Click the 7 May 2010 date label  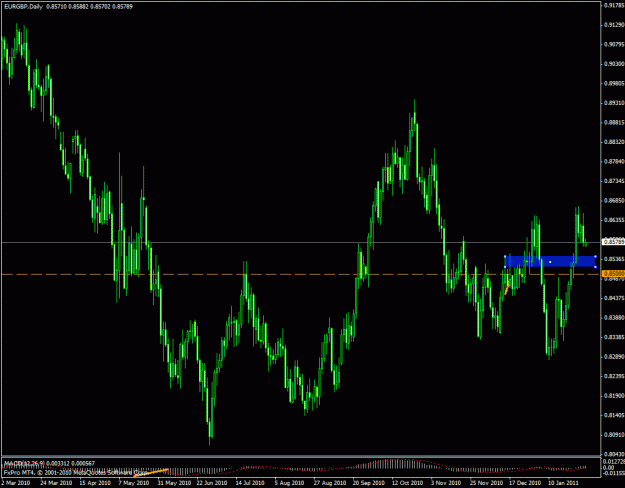click(x=134, y=483)
